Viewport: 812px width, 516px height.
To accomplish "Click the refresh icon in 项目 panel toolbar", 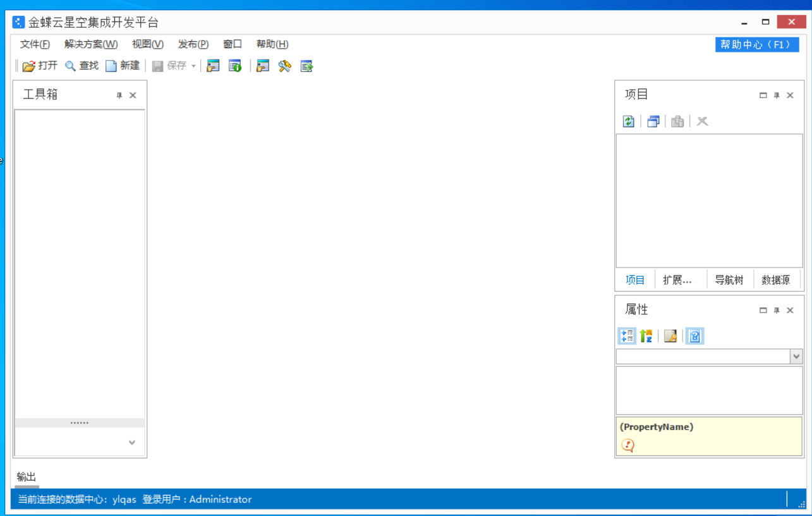I will [629, 121].
